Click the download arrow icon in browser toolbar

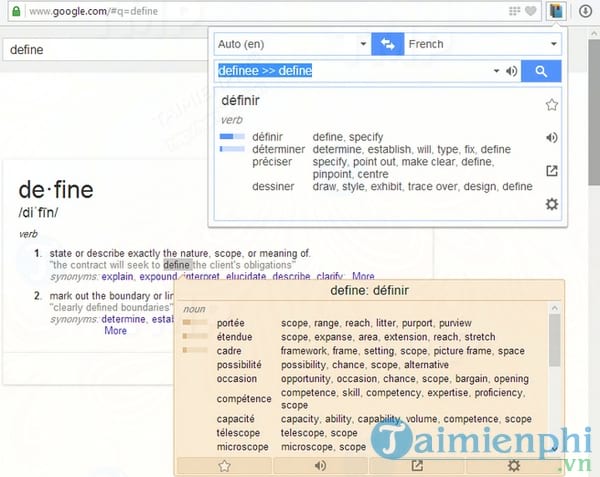[585, 11]
